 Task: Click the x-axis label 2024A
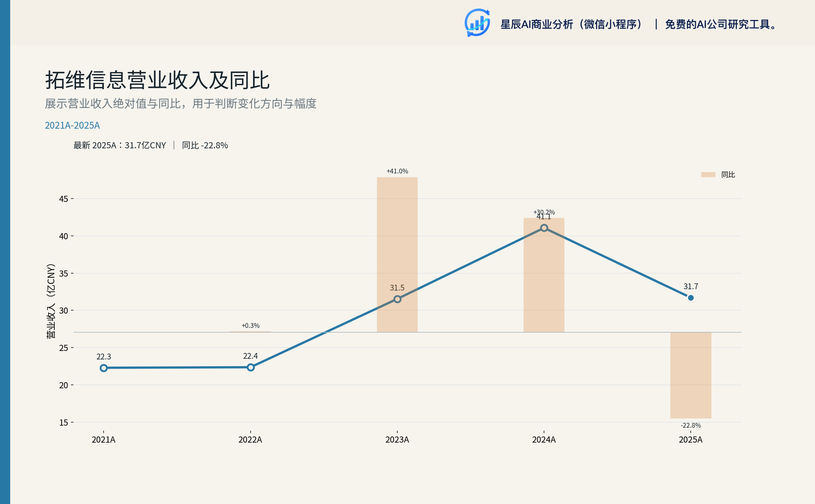pyautogui.click(x=544, y=440)
